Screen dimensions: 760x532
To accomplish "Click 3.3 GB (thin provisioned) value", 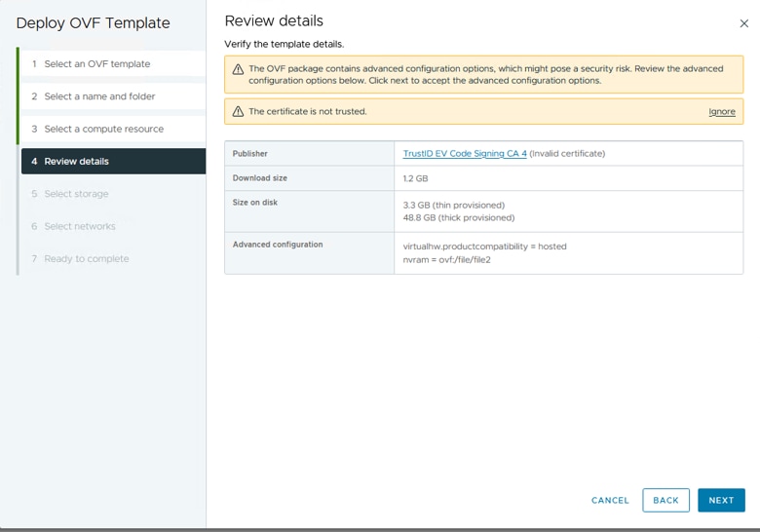I will click(454, 205).
